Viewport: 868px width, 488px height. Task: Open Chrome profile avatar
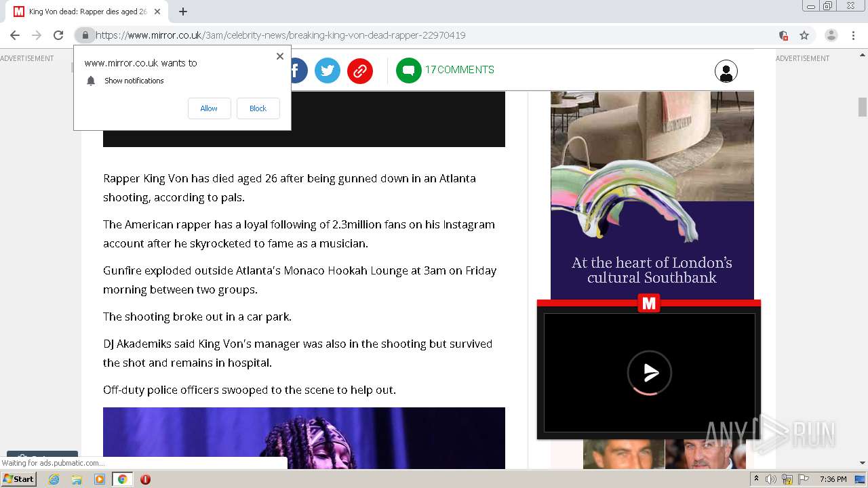pyautogui.click(x=831, y=35)
